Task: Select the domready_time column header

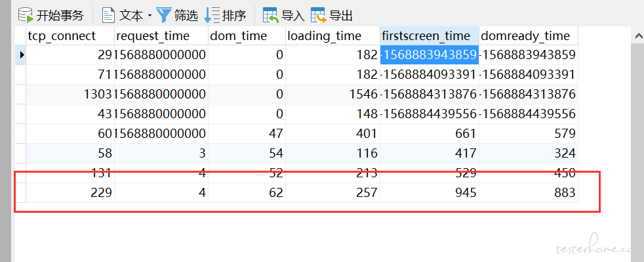Action: coord(529,35)
